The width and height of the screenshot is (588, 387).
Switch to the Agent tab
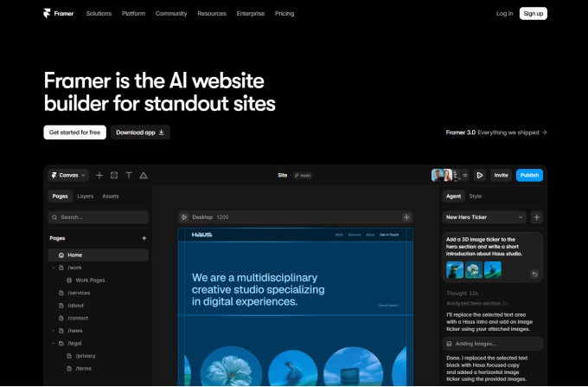click(x=453, y=197)
